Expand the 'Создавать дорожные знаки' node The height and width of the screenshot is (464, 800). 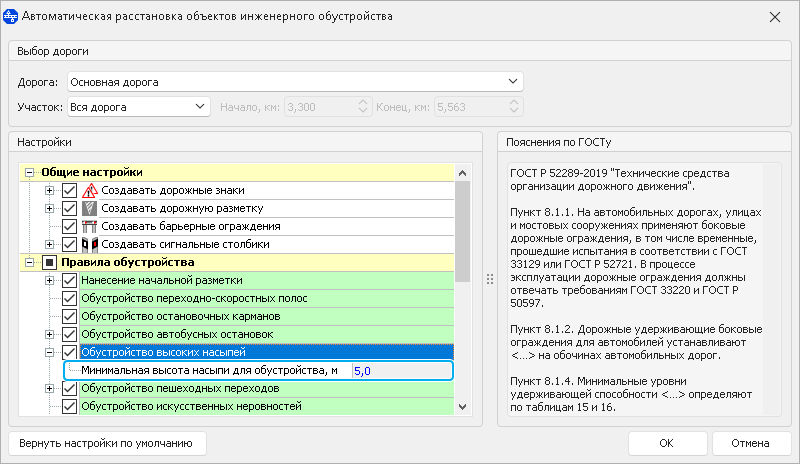point(49,190)
